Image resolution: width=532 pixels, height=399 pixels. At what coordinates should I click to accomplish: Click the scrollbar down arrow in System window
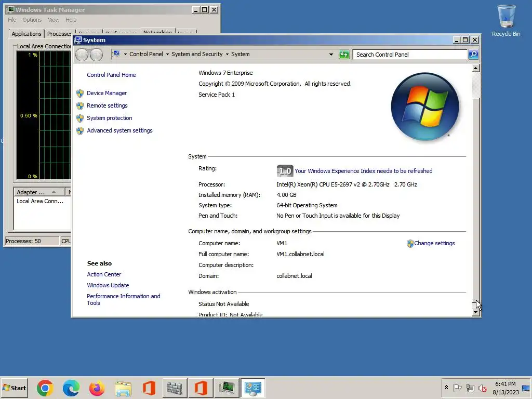point(476,312)
